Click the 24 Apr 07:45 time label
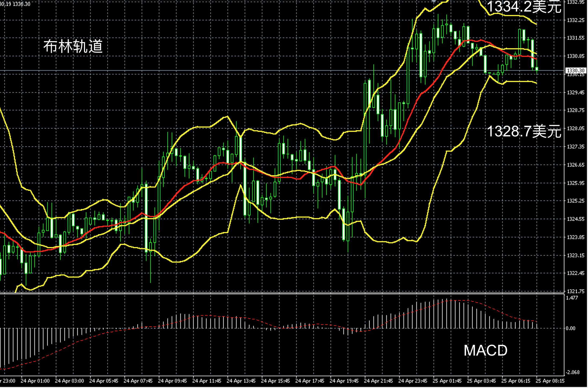This screenshot has height=388, width=588. (x=138, y=381)
